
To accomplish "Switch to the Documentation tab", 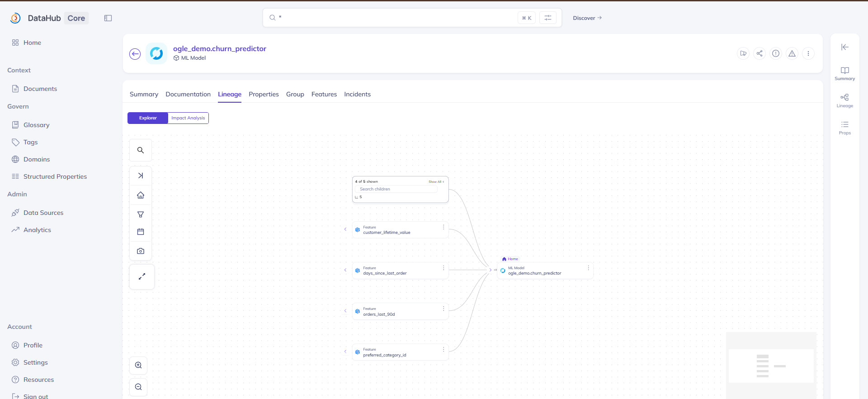I will coord(188,94).
